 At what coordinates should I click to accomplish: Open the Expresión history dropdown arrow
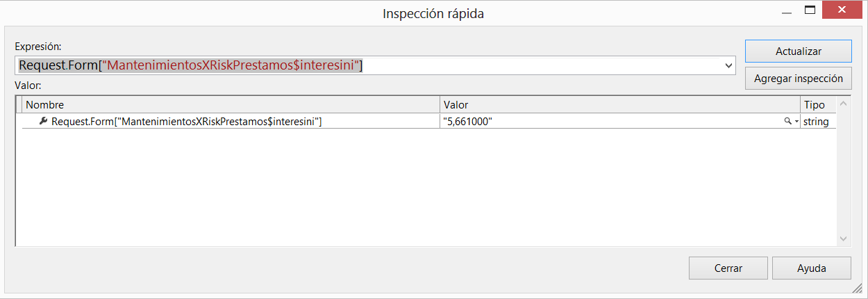729,65
